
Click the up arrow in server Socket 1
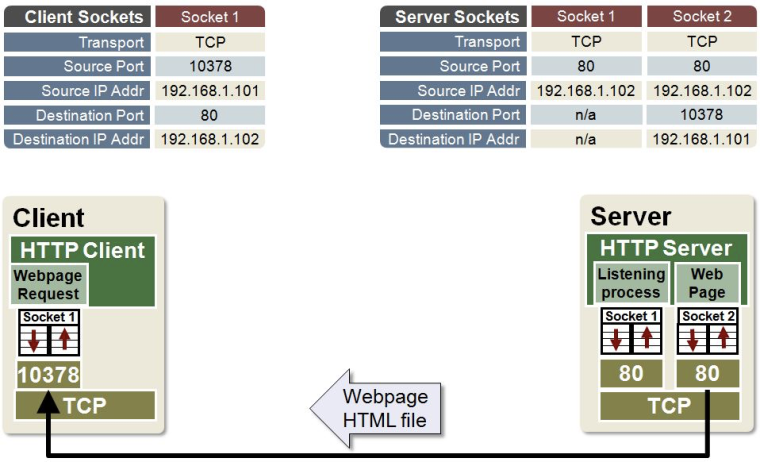pyautogui.click(x=644, y=338)
